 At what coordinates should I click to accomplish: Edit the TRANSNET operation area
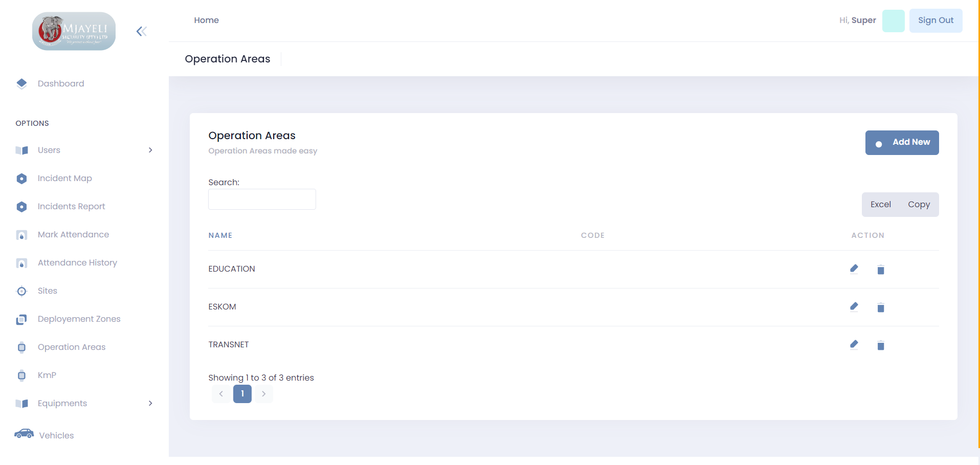click(854, 344)
